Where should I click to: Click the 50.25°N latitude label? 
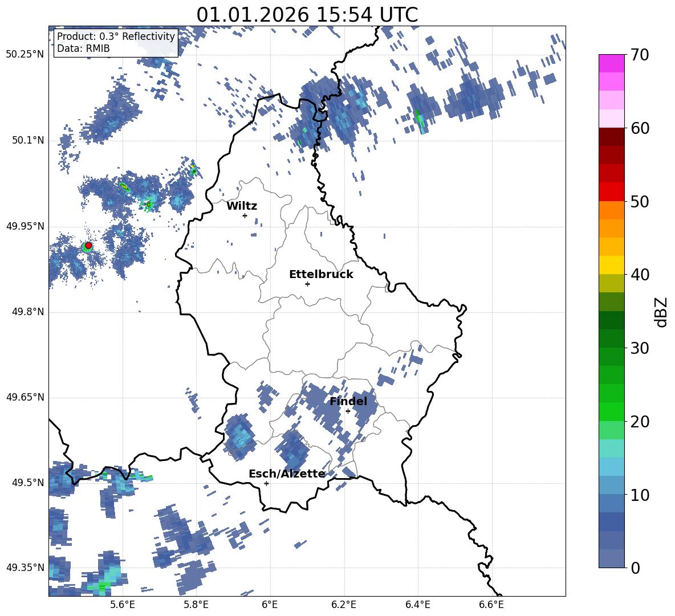25,55
